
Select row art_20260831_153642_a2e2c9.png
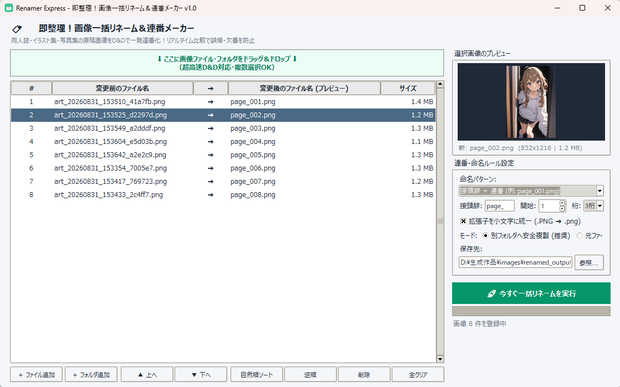pos(223,155)
